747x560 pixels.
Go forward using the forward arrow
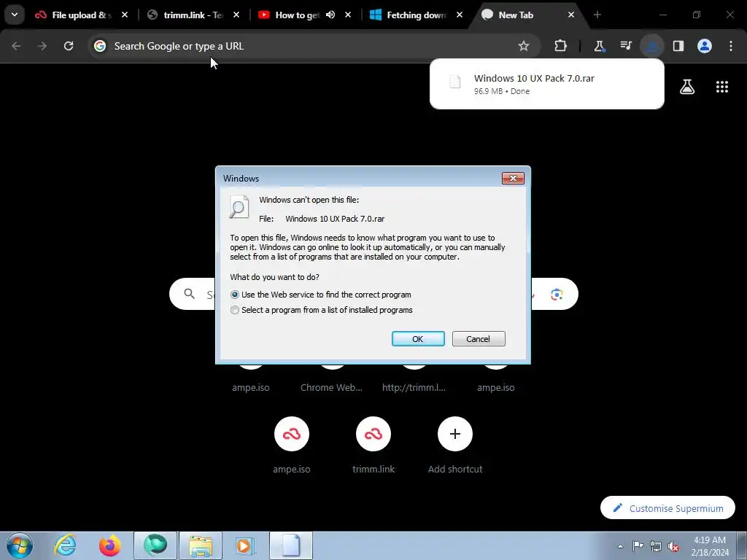point(42,46)
